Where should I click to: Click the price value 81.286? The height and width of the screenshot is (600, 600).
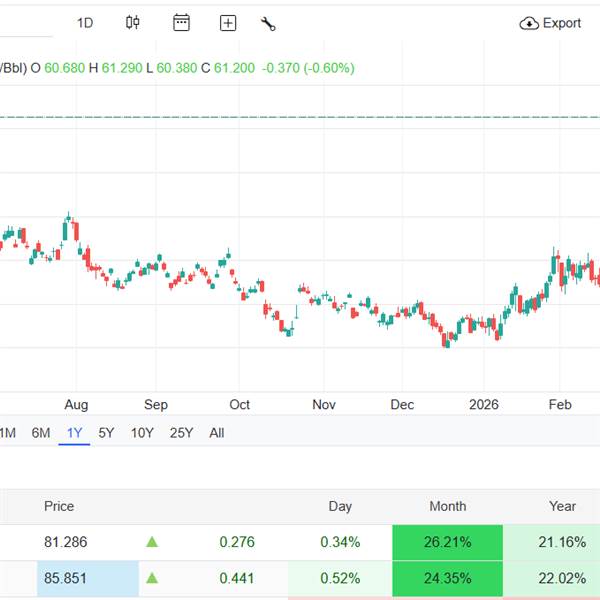pyautogui.click(x=65, y=542)
